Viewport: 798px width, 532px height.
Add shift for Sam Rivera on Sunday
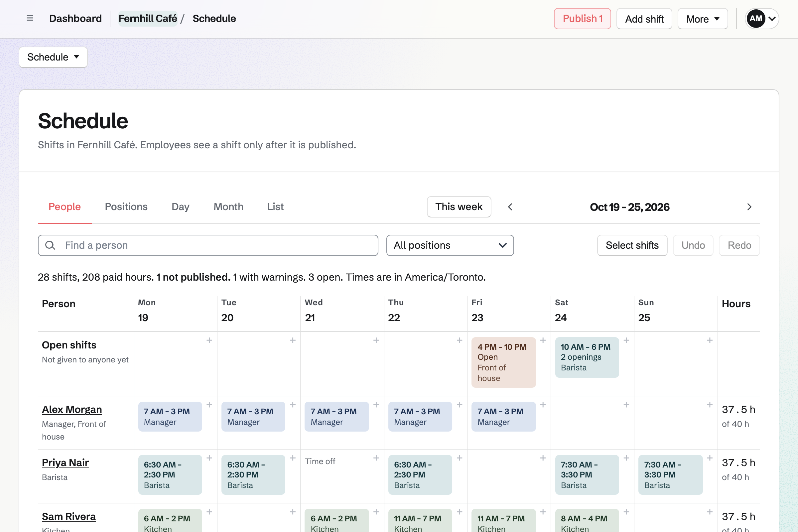click(x=710, y=512)
